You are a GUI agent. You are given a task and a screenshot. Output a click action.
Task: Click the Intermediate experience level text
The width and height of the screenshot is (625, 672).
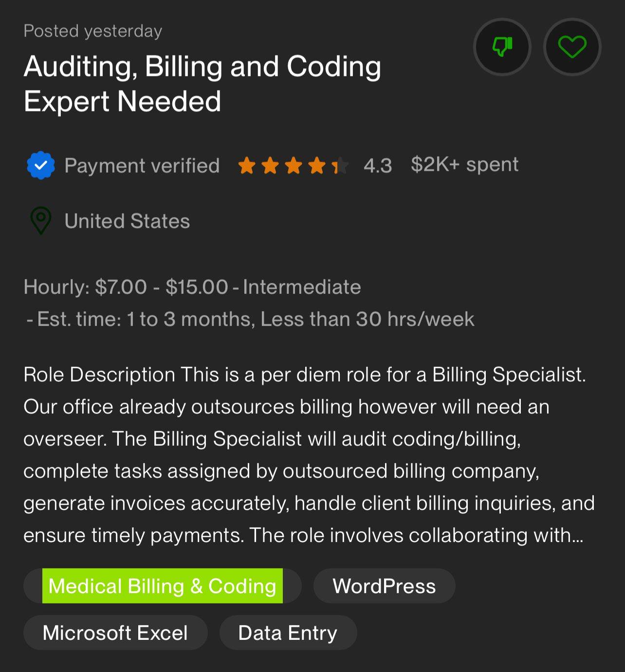(x=302, y=287)
